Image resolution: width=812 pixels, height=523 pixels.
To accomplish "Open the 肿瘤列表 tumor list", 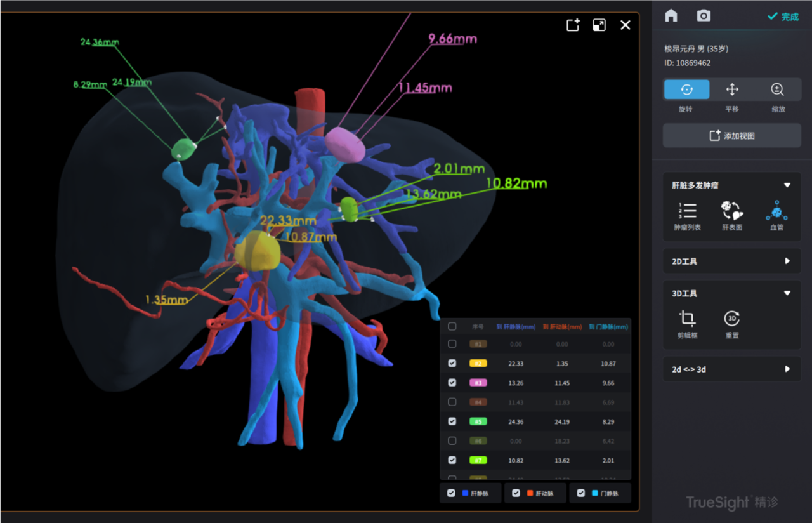I will click(x=687, y=216).
